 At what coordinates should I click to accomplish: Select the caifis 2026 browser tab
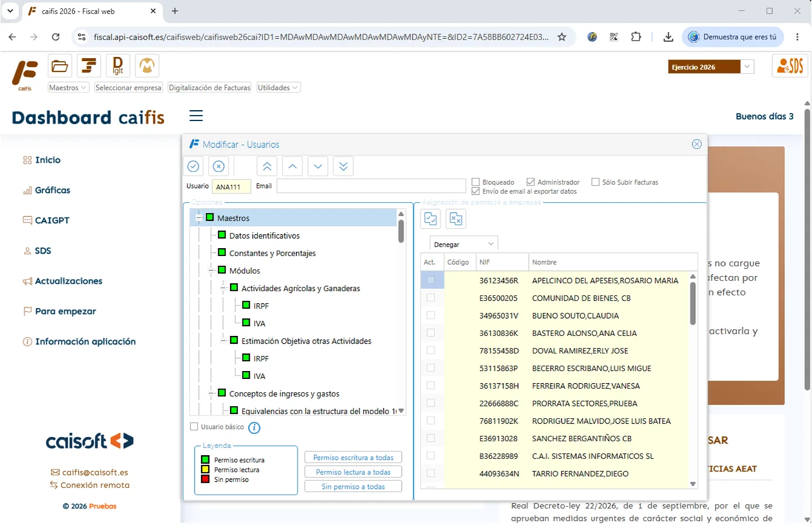[92, 11]
